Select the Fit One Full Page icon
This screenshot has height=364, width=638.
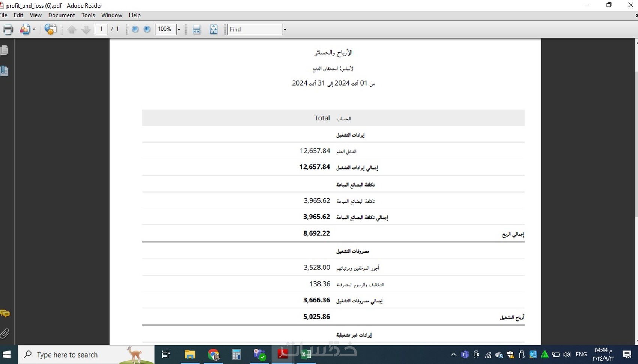point(214,29)
